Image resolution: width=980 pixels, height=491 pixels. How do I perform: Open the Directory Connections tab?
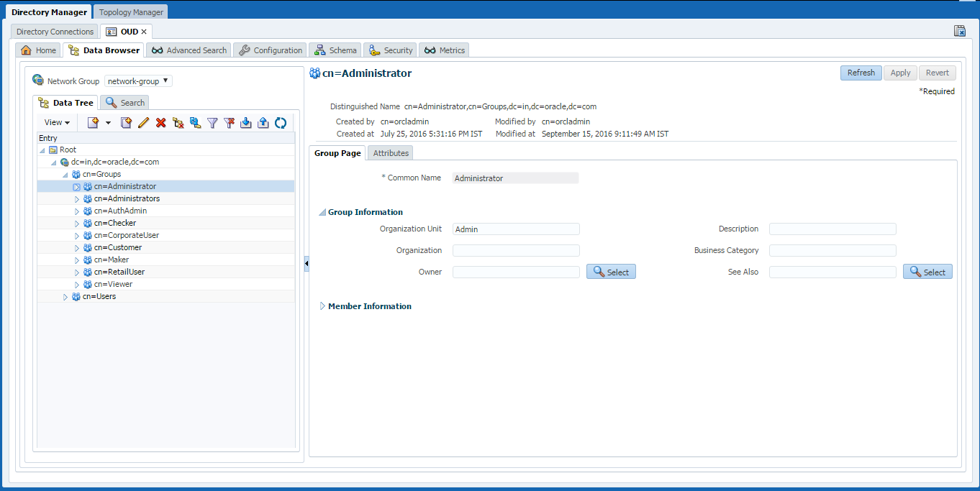pyautogui.click(x=55, y=32)
